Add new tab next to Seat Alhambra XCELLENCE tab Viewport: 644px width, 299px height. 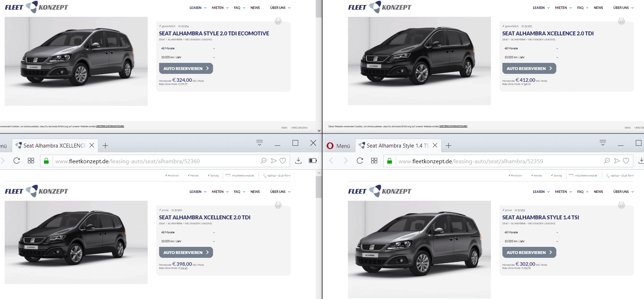pos(105,145)
